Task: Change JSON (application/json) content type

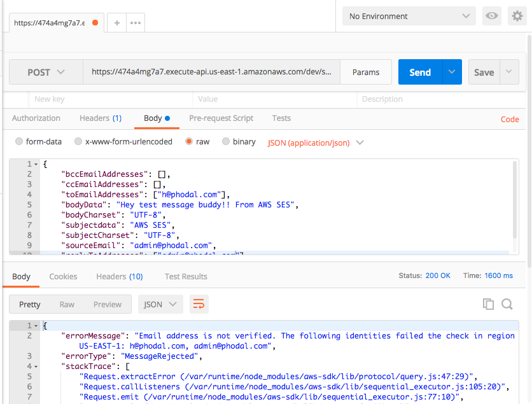Action: 316,143
